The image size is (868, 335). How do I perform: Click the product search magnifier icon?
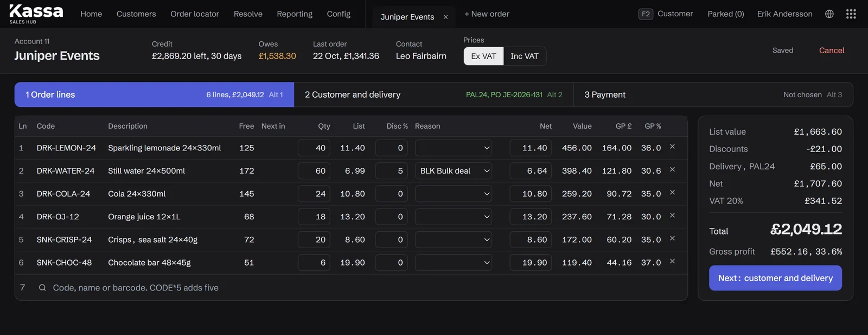click(42, 288)
